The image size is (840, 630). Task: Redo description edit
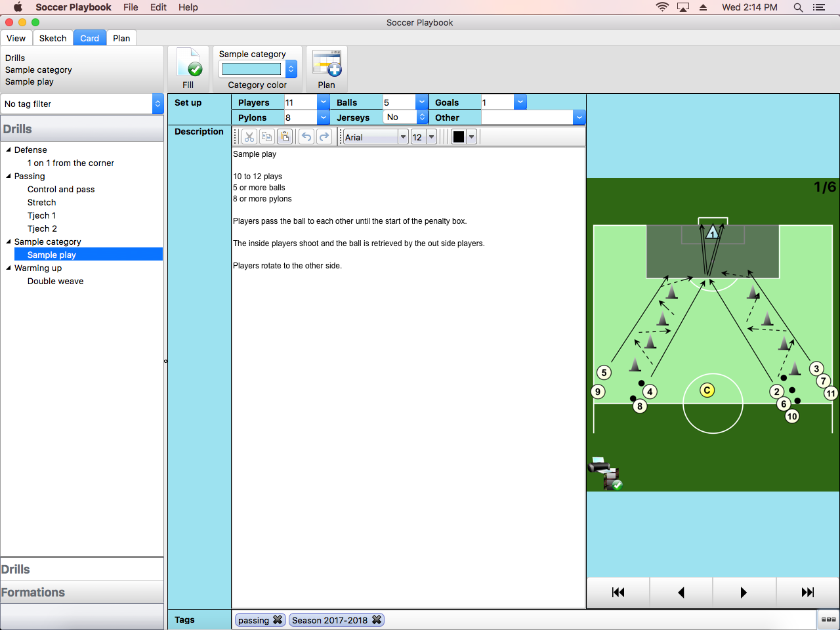tap(324, 136)
